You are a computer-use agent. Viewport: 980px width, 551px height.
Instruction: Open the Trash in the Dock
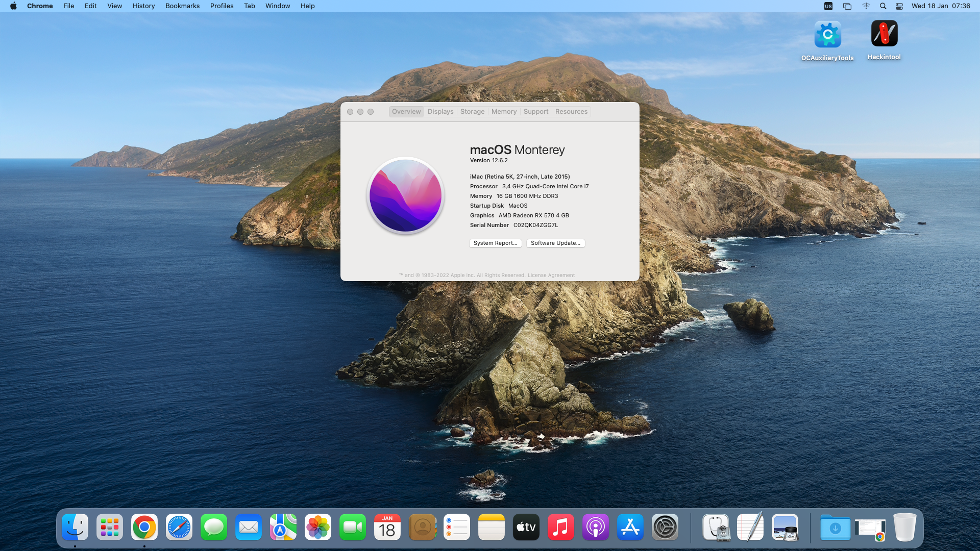click(905, 527)
